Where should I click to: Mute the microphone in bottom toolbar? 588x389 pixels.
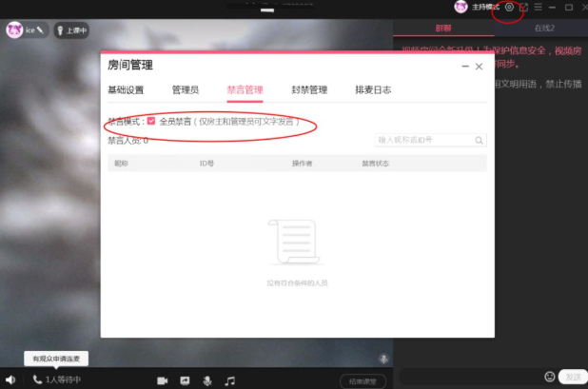click(206, 380)
